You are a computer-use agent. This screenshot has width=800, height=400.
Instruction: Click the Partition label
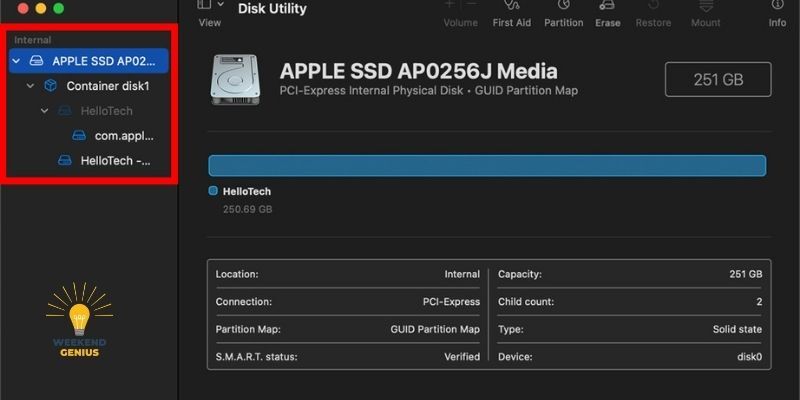563,23
